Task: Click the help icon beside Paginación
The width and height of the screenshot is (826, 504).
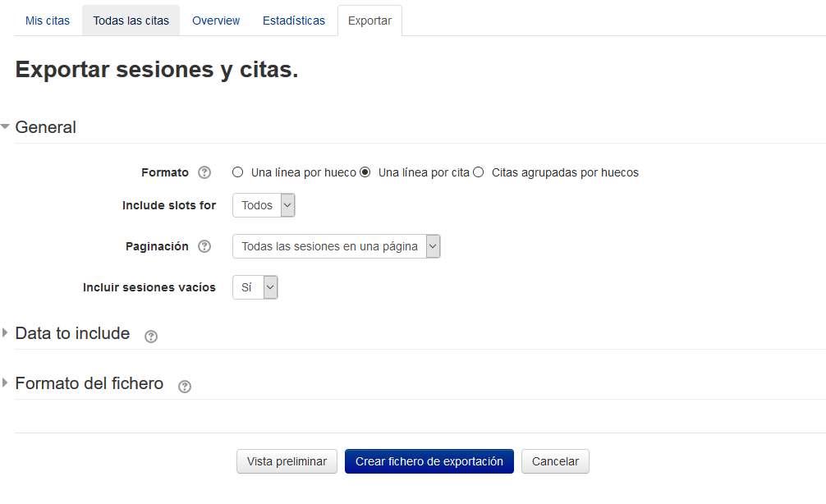Action: [205, 246]
